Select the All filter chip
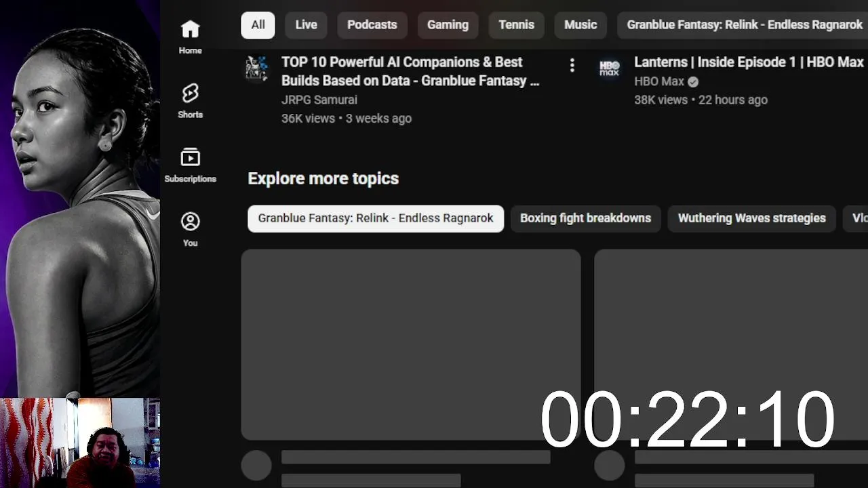Screen dimensions: 868x488 coord(258,25)
